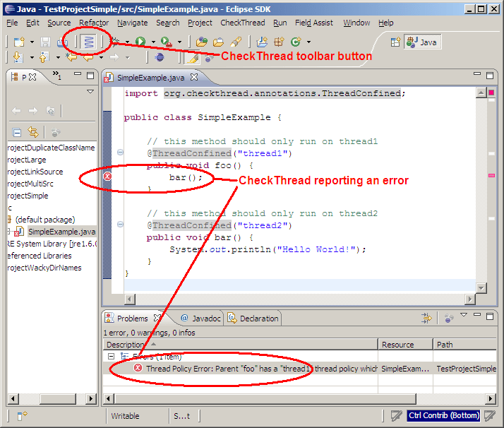Open the File menu

(12, 23)
